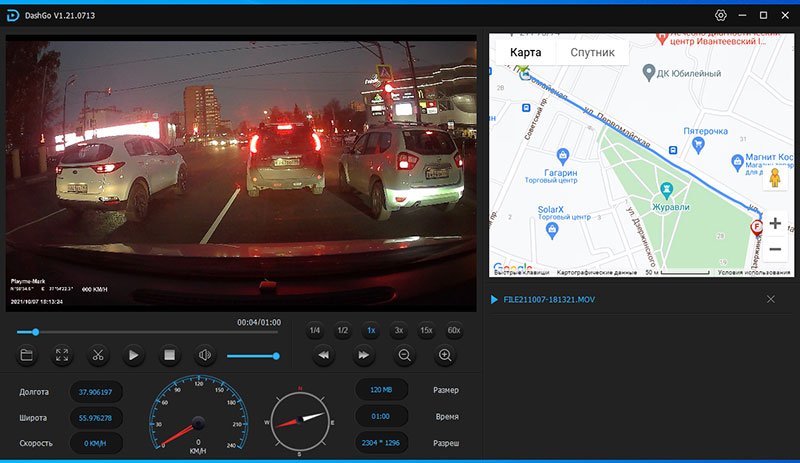The width and height of the screenshot is (800, 463).
Task: Switch map to Спутник view
Action: (x=592, y=52)
